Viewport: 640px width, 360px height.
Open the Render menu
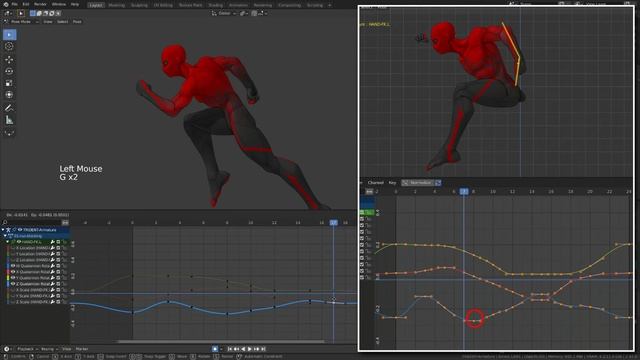pyautogui.click(x=40, y=4)
